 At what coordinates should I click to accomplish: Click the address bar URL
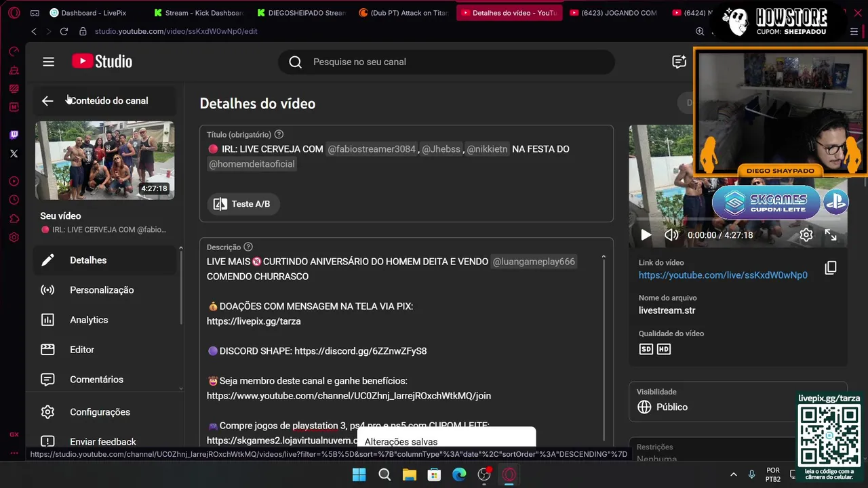coord(176,31)
